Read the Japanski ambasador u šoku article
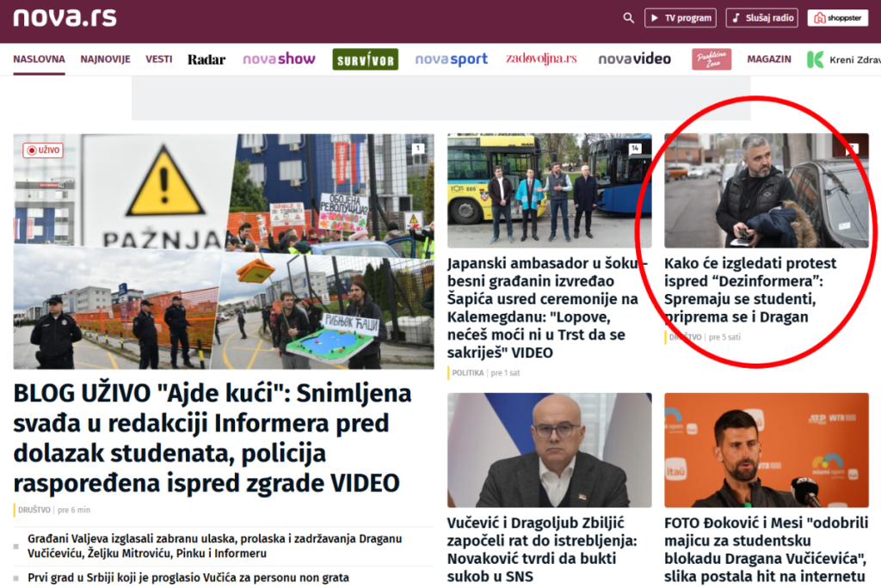Screen dimensions: 881x588 [544, 308]
